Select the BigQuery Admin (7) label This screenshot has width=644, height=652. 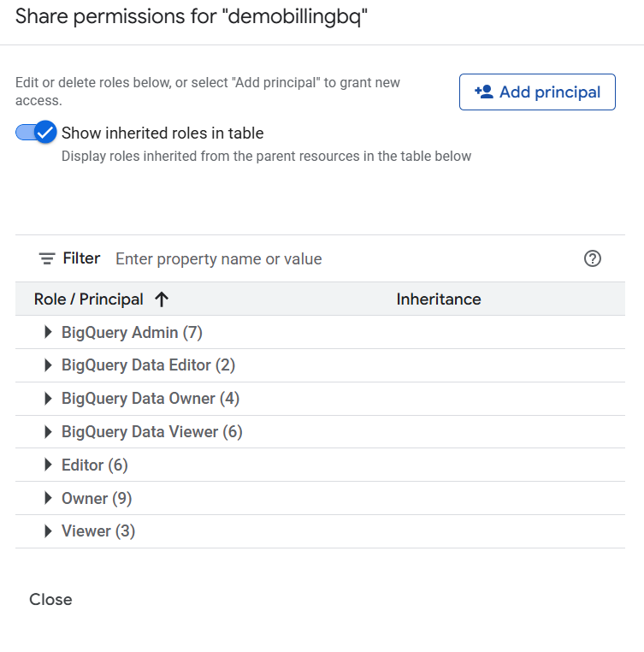pyautogui.click(x=132, y=333)
